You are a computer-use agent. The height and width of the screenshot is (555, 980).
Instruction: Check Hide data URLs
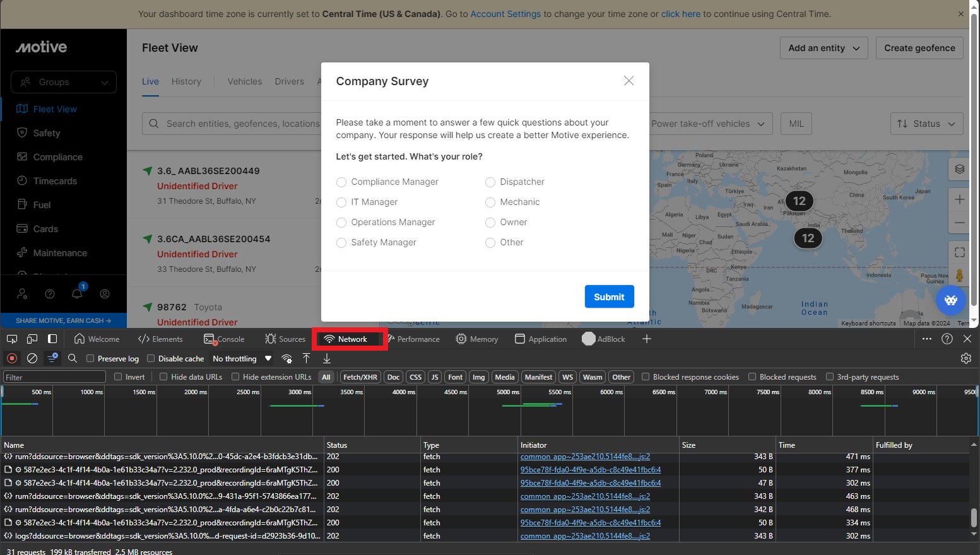pyautogui.click(x=163, y=377)
